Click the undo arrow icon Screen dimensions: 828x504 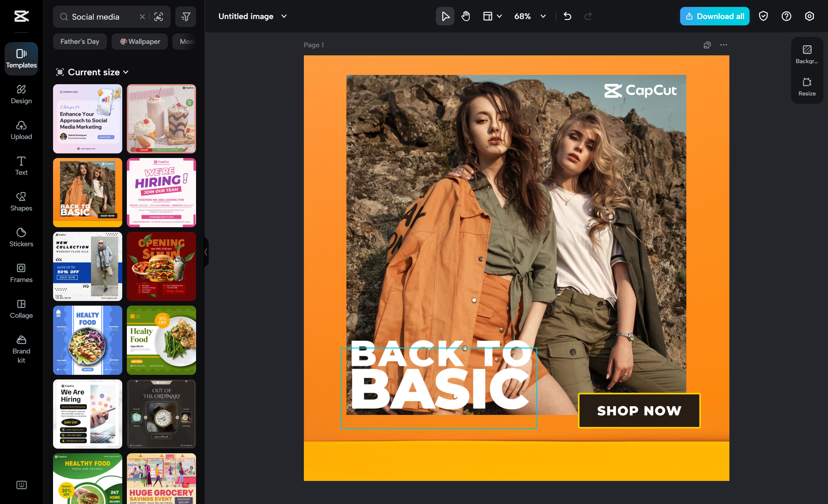pos(567,16)
